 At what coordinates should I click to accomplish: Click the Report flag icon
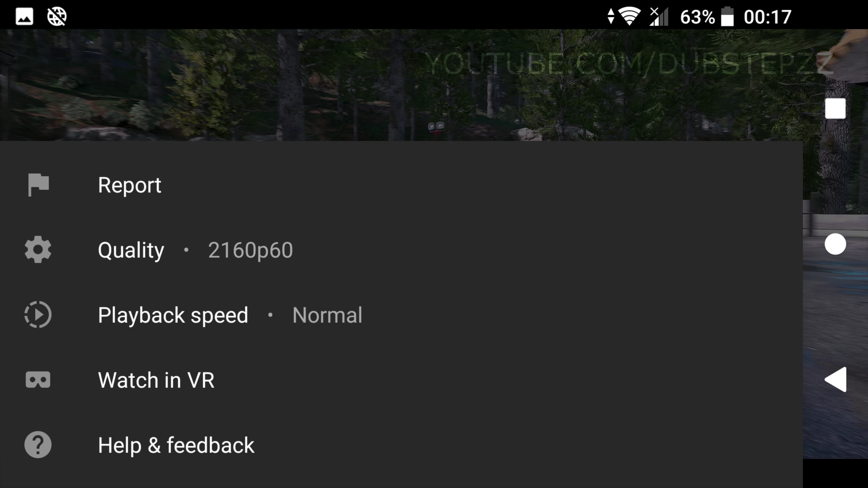pos(38,185)
